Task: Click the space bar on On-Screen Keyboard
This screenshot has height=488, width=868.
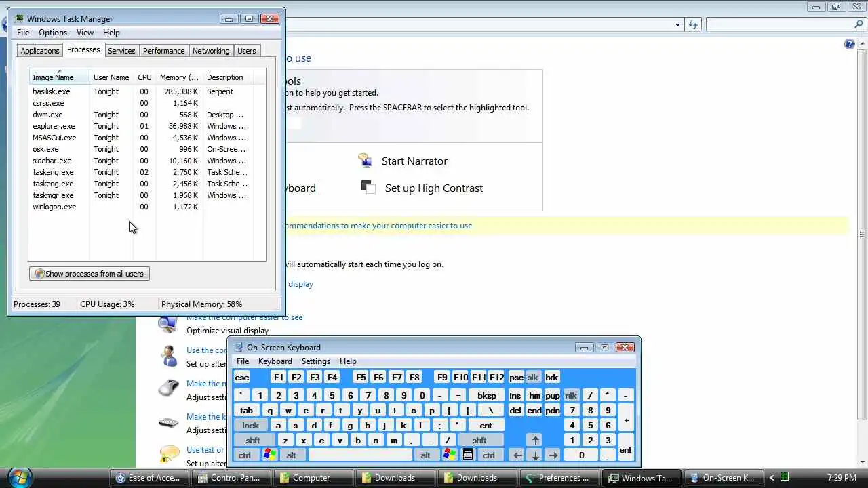Action: coord(359,455)
